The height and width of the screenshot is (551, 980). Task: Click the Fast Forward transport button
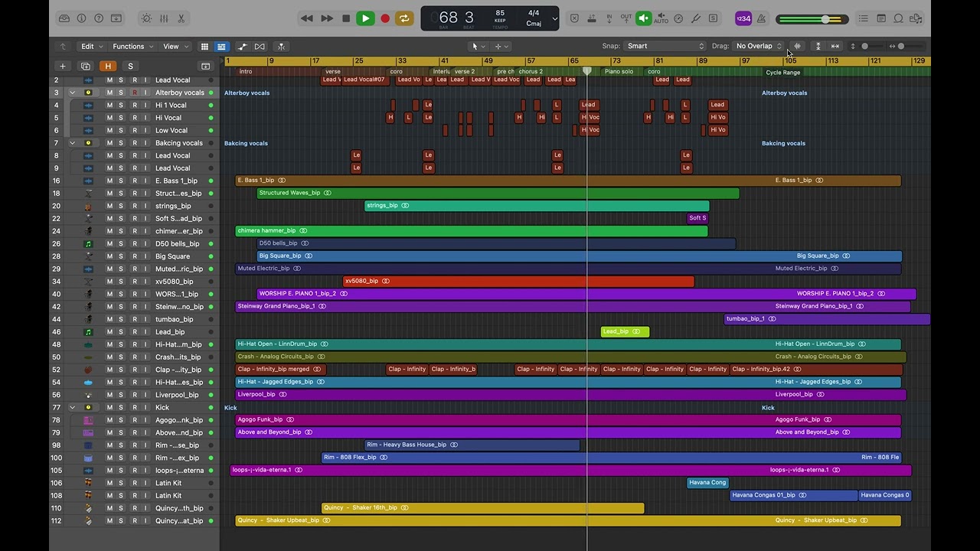coord(327,18)
